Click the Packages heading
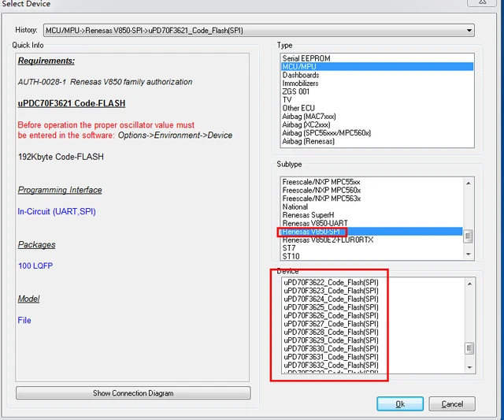Image resolution: width=504 pixels, height=420 pixels. 37,245
